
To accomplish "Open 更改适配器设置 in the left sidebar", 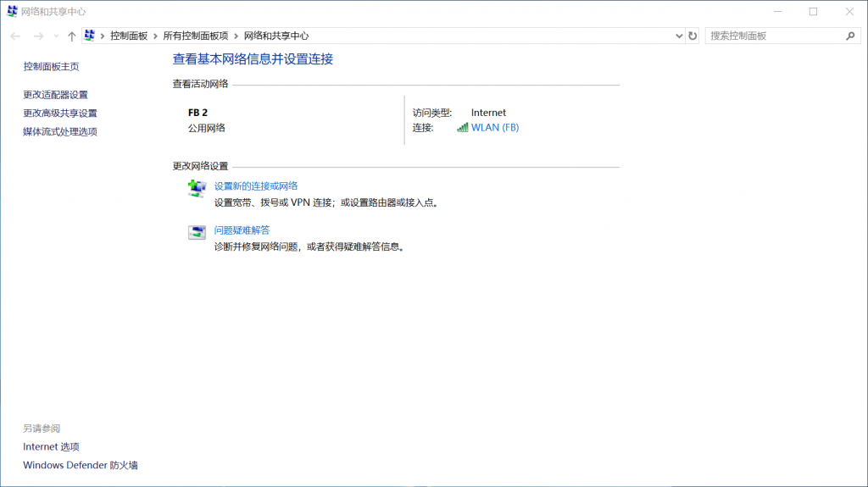I will coord(55,95).
